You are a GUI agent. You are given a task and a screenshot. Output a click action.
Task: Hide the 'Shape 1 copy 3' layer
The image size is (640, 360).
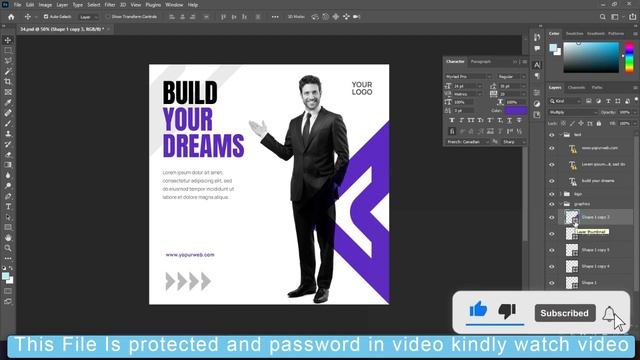(x=552, y=218)
